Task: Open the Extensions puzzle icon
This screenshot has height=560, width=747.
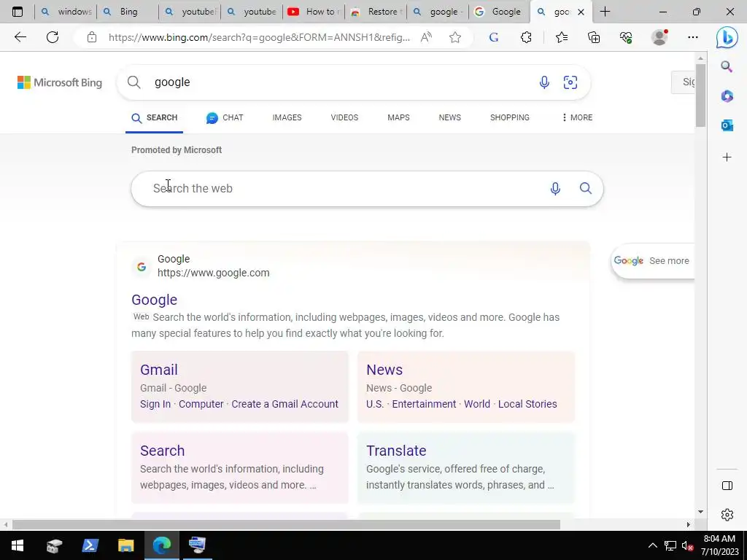Action: [x=526, y=37]
